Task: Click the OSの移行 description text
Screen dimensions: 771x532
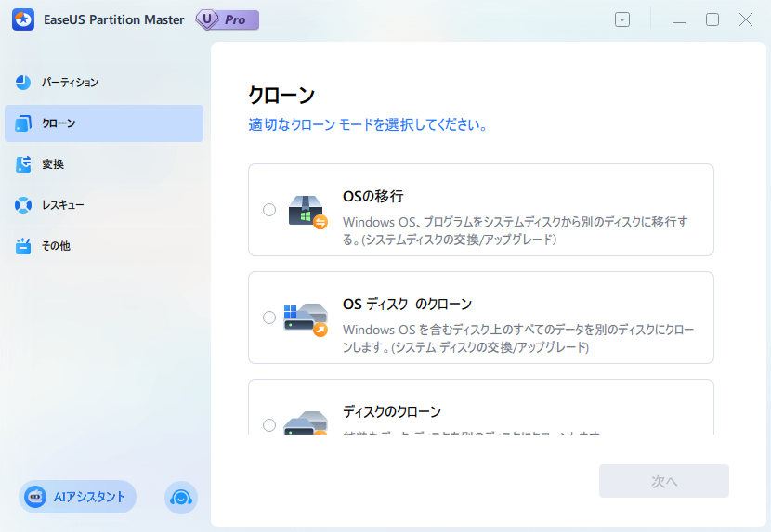Action: (516, 230)
